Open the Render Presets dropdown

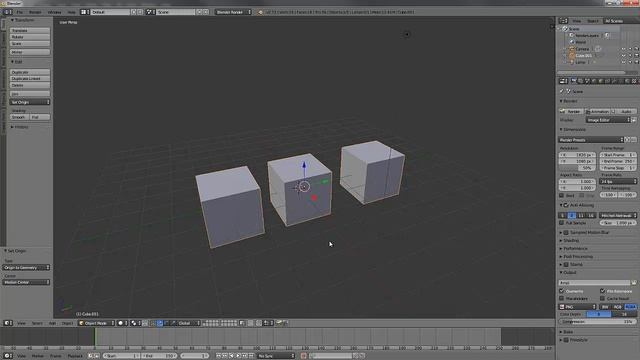click(591, 140)
